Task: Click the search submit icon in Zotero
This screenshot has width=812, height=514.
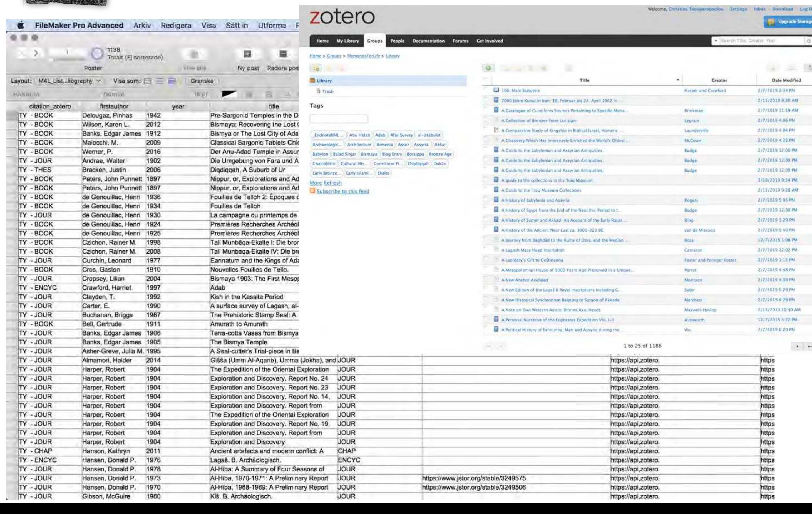Action: 808,41
